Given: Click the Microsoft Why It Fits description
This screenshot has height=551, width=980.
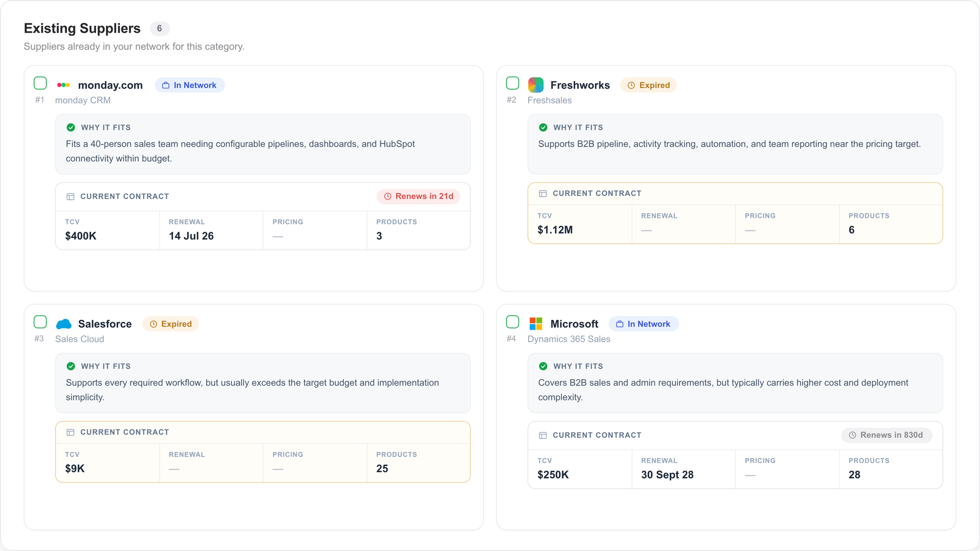Looking at the screenshot, I should point(723,390).
